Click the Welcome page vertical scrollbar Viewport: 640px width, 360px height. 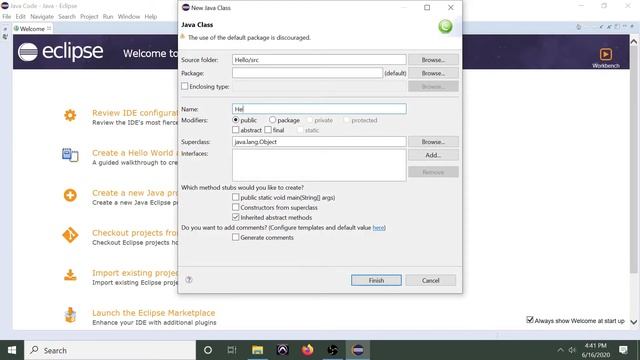click(633, 159)
